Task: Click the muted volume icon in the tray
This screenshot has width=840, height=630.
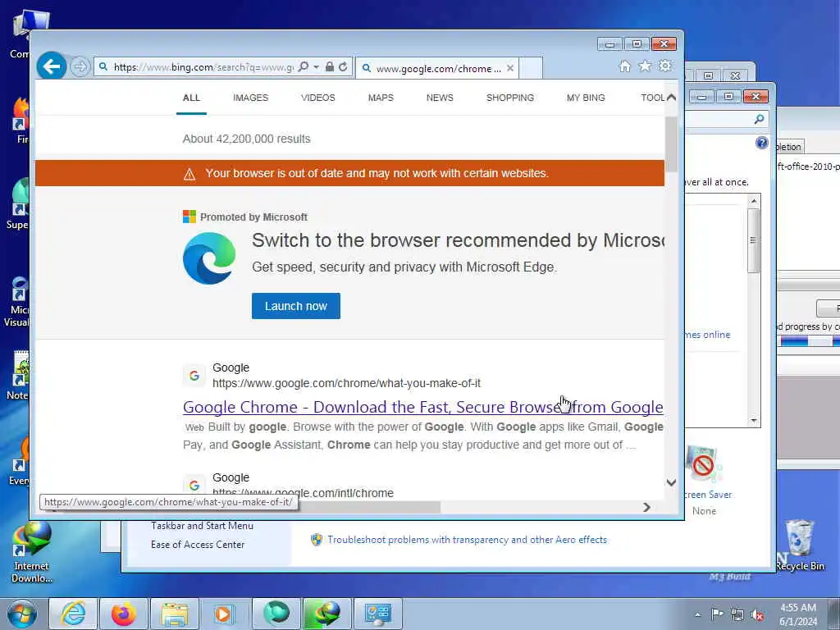Action: 757,614
